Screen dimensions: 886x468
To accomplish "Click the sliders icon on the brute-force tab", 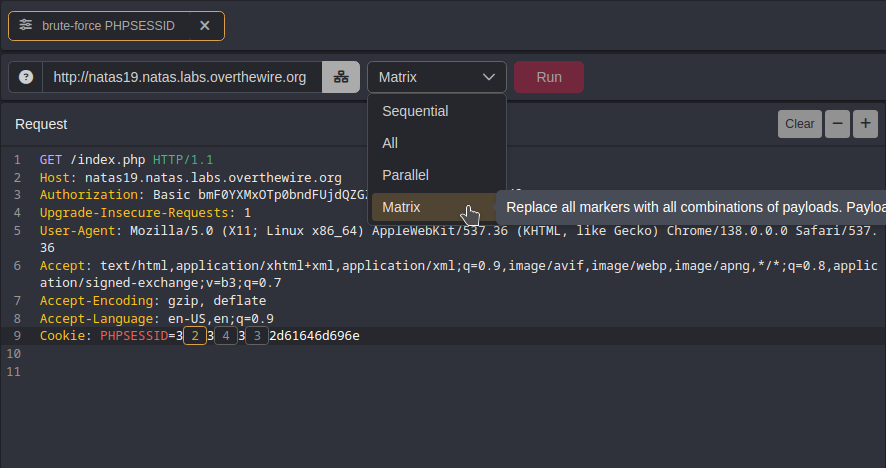I will pos(26,25).
